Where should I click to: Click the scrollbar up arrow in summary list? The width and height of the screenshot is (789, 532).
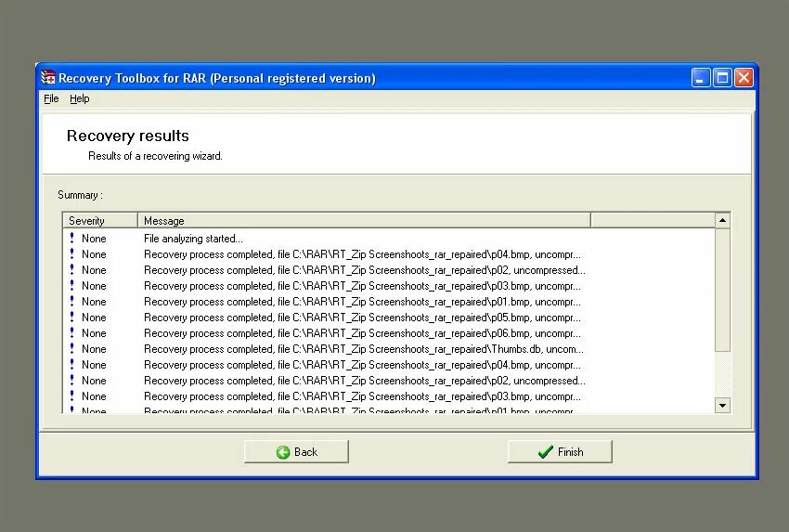tap(722, 220)
